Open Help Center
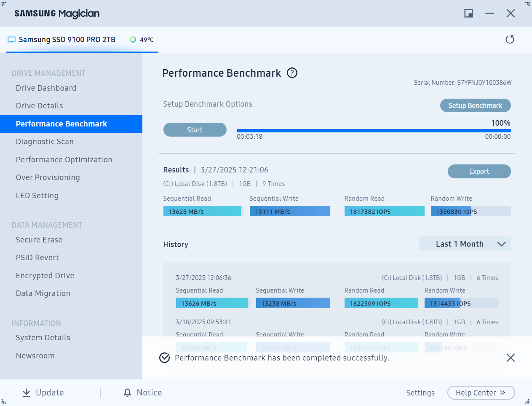 point(481,393)
